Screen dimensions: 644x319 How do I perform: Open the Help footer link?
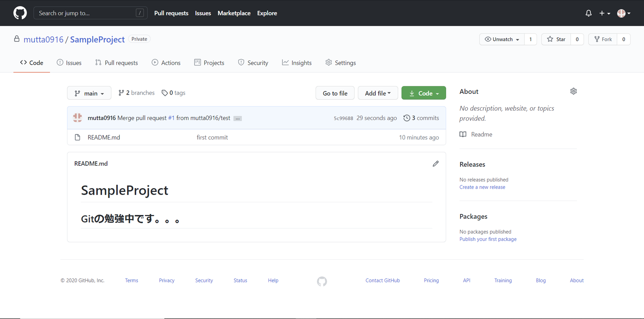[x=273, y=280]
